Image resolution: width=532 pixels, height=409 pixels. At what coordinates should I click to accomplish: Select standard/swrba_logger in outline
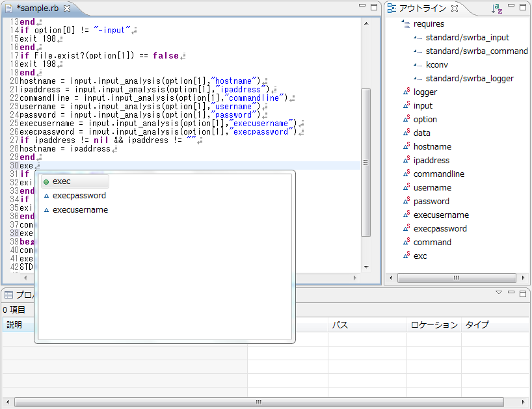click(x=470, y=79)
